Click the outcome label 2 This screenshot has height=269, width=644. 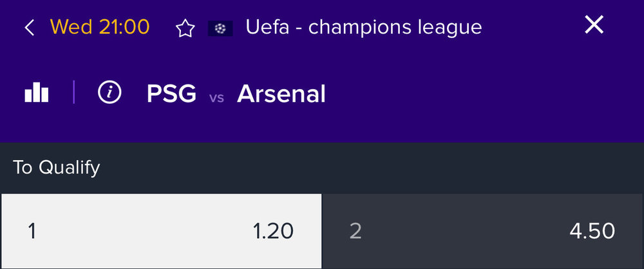(355, 232)
